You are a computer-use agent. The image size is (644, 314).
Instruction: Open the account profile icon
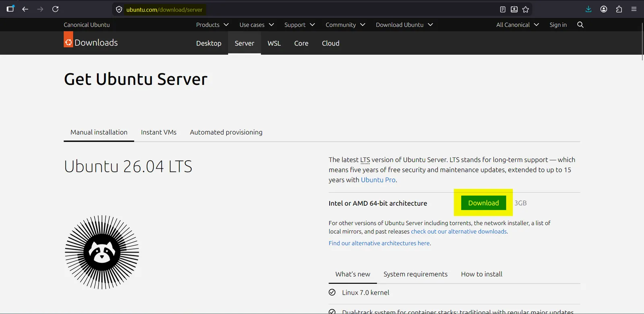pos(604,9)
